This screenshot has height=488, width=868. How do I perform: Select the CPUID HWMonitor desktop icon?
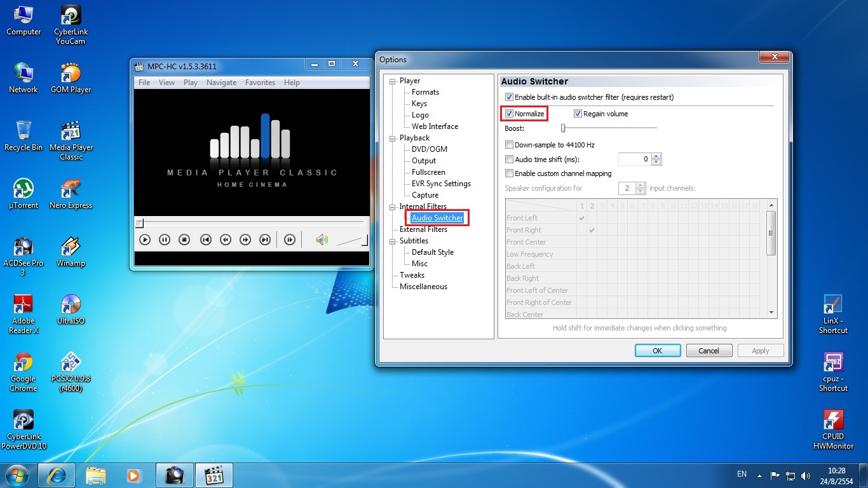(x=833, y=430)
